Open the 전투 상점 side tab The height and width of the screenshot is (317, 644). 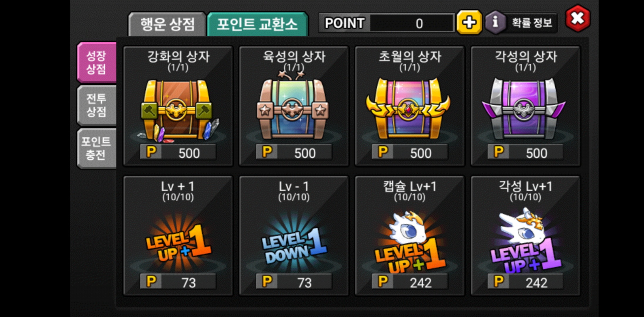coord(97,105)
